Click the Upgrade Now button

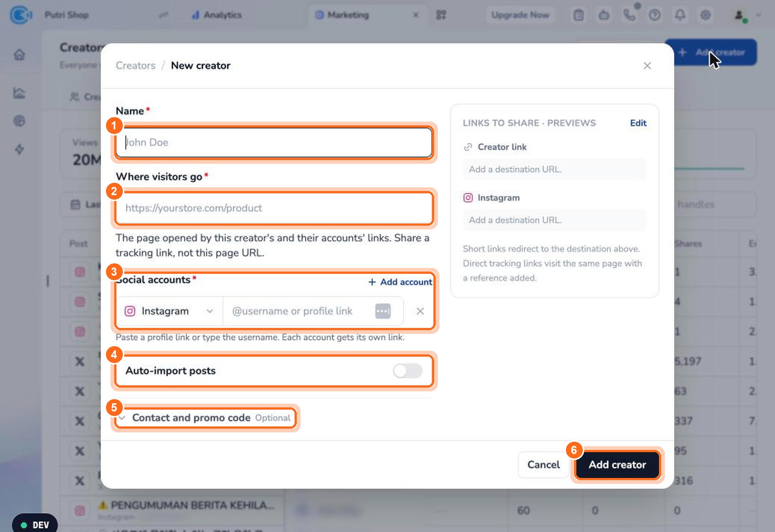coord(520,15)
